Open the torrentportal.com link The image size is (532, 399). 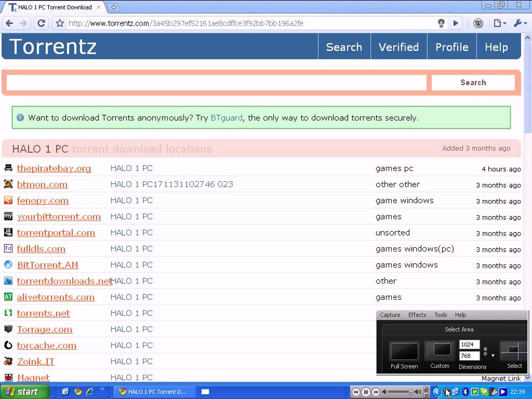coord(56,233)
